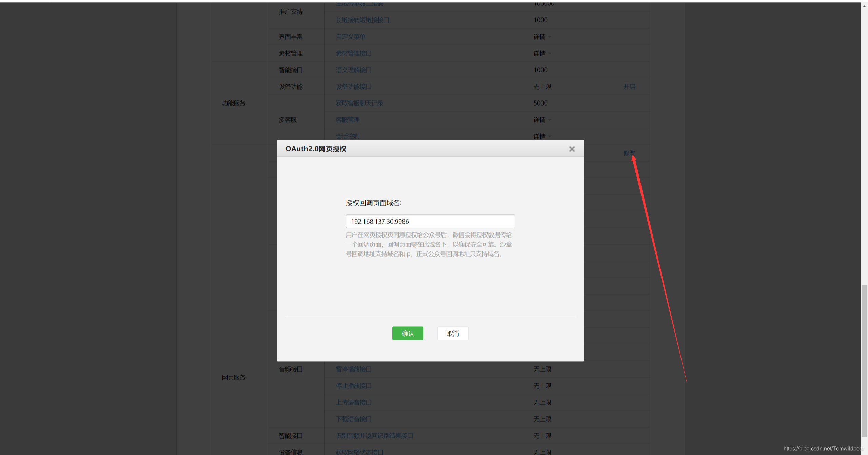The height and width of the screenshot is (455, 868).
Task: Expand 详情 dropdown in 素材管理接口 row
Action: point(542,53)
